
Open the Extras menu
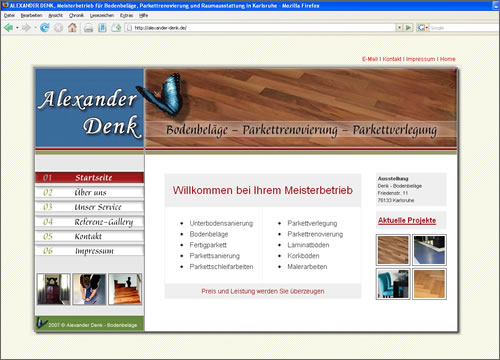click(126, 15)
